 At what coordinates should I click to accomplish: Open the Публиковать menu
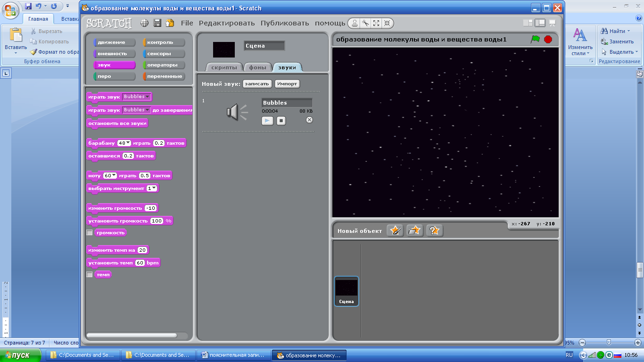pos(285,23)
